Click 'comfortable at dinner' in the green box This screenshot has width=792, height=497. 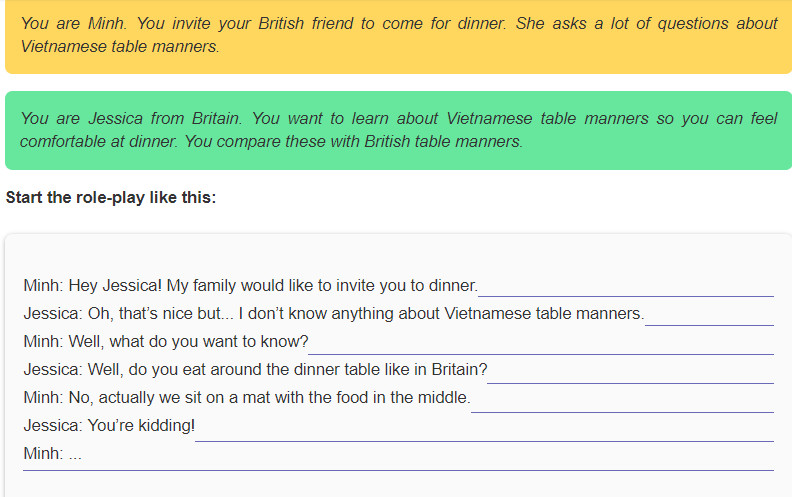coord(98,141)
